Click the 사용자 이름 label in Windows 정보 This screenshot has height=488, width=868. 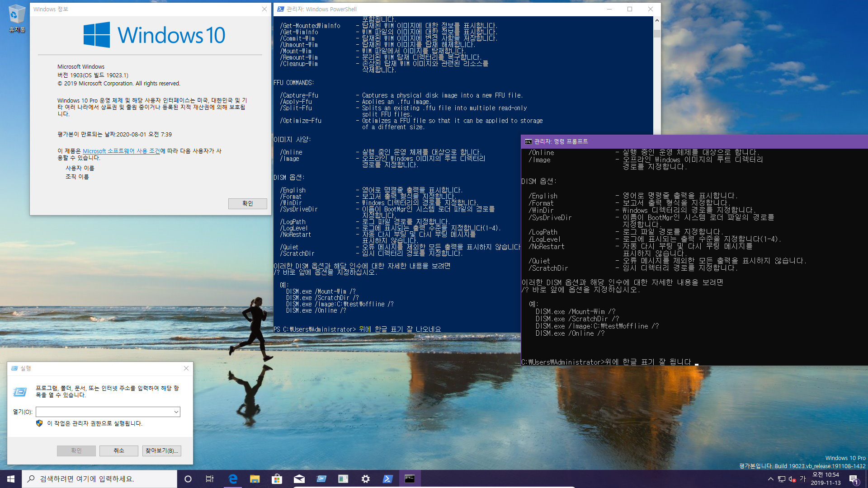click(80, 168)
